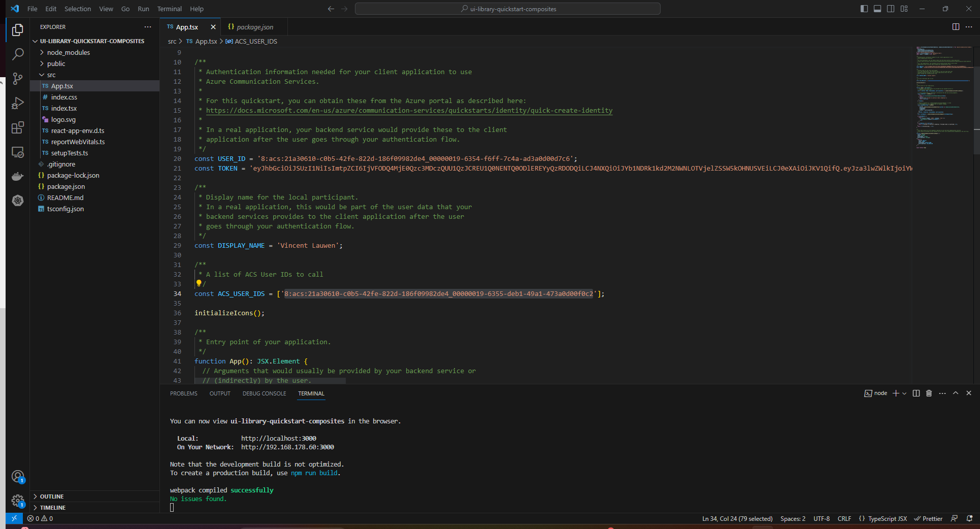Expand the node_modules folder
The image size is (980, 529).
tap(68, 52)
